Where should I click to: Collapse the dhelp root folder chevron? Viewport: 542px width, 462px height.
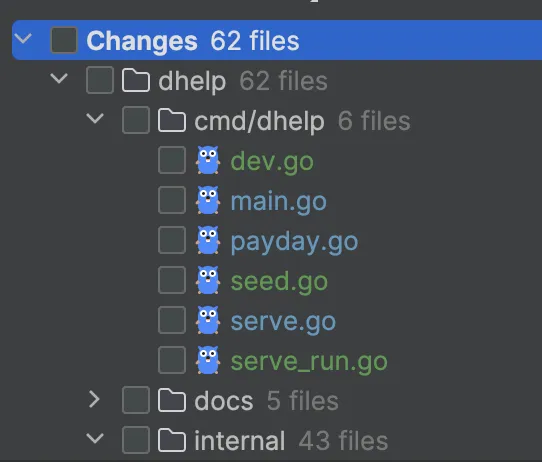59,78
